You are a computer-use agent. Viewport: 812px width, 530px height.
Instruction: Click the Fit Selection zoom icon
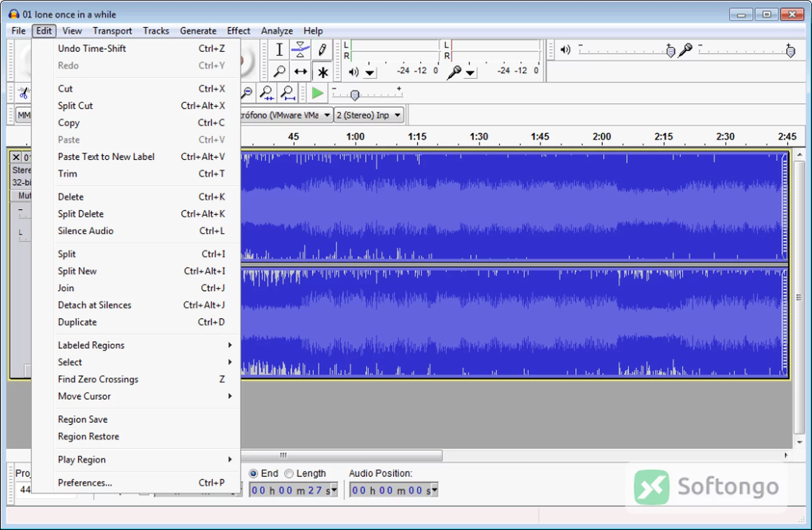(266, 93)
